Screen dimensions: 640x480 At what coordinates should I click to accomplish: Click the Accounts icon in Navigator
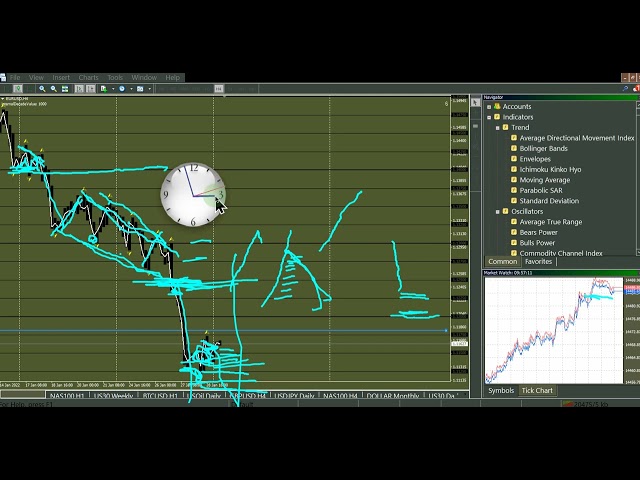tap(497, 107)
